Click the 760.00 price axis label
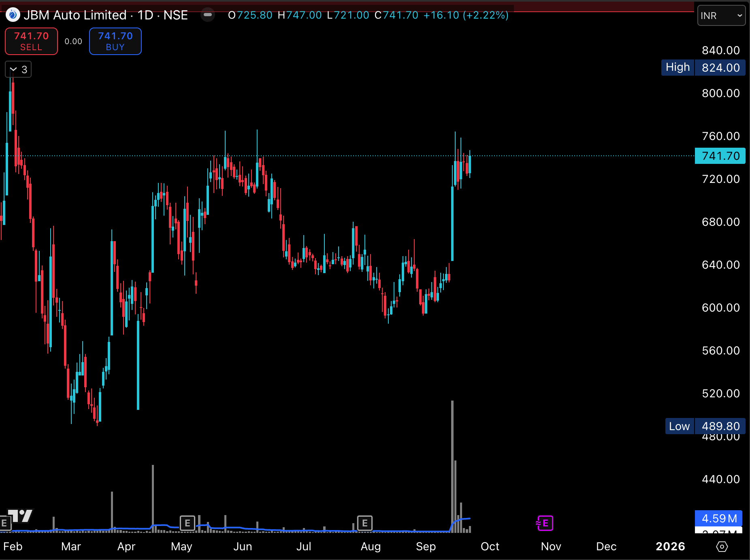Screen dimensions: 750x560 click(x=721, y=136)
